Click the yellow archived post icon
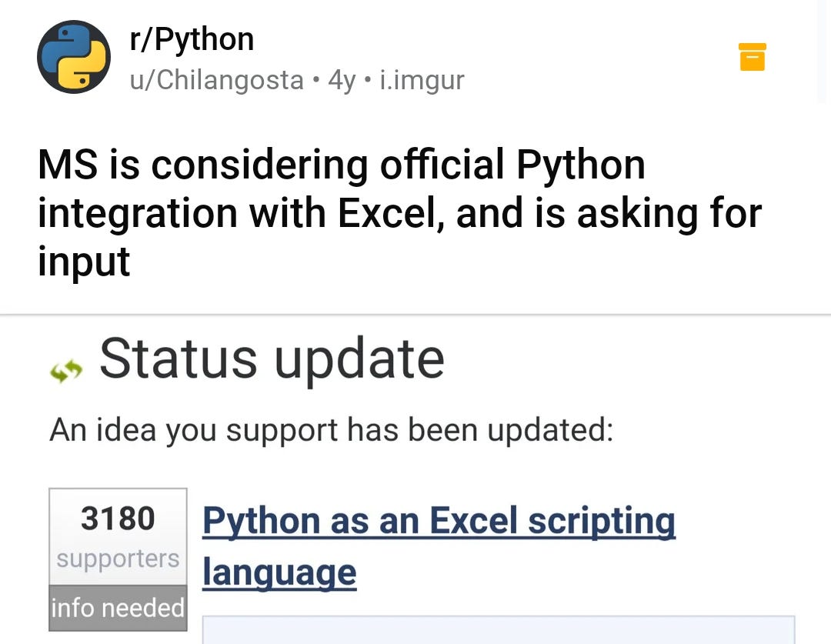This screenshot has height=644, width=831. [752, 57]
